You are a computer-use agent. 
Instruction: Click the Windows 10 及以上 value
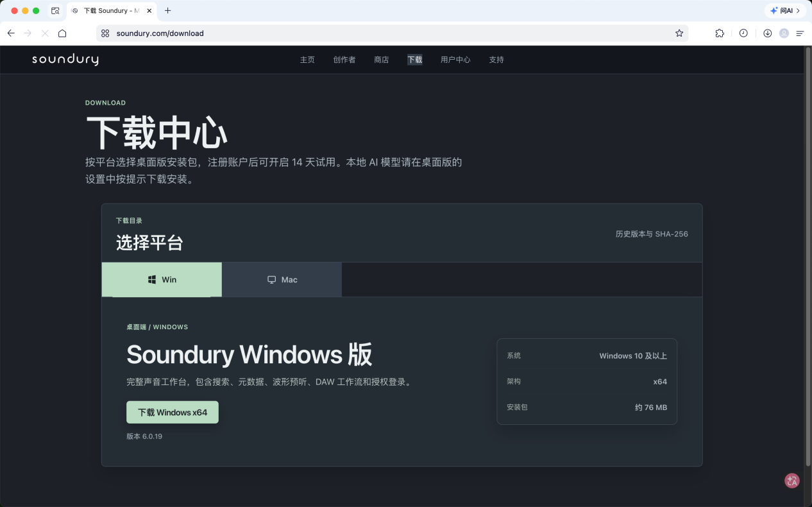pos(633,356)
